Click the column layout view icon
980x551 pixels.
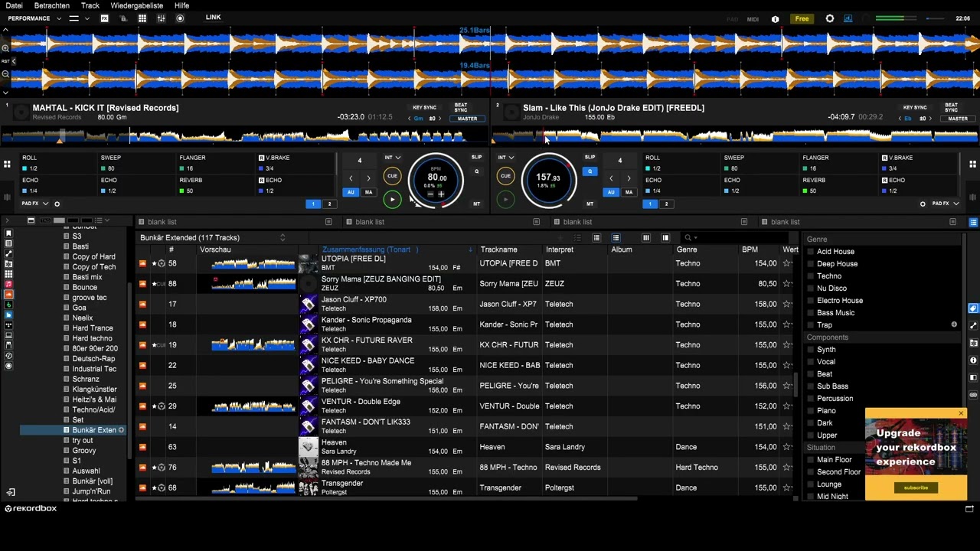pos(645,238)
